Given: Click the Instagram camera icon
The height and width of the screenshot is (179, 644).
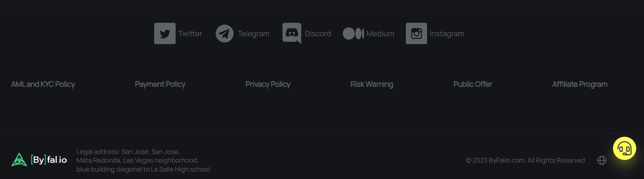Looking at the screenshot, I should [x=416, y=34].
